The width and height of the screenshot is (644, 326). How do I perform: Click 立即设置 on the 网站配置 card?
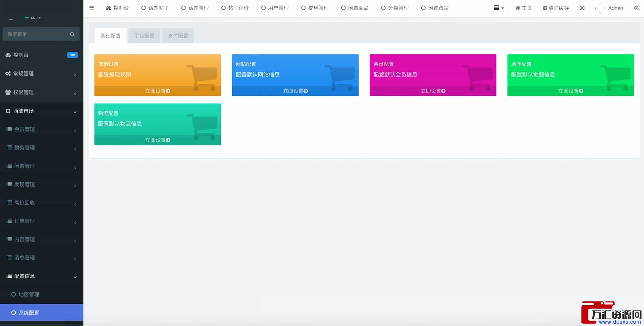tap(295, 91)
